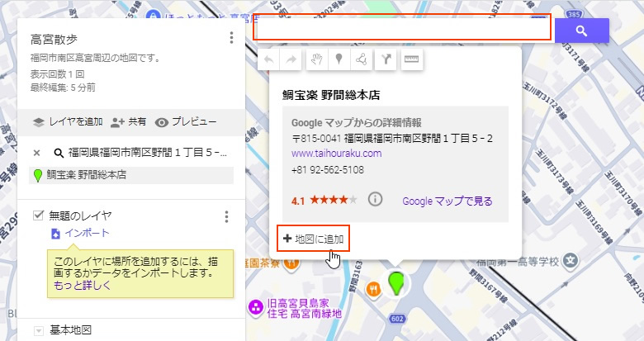Select the ruler measure distance tool
The image size is (644, 341).
tap(410, 60)
